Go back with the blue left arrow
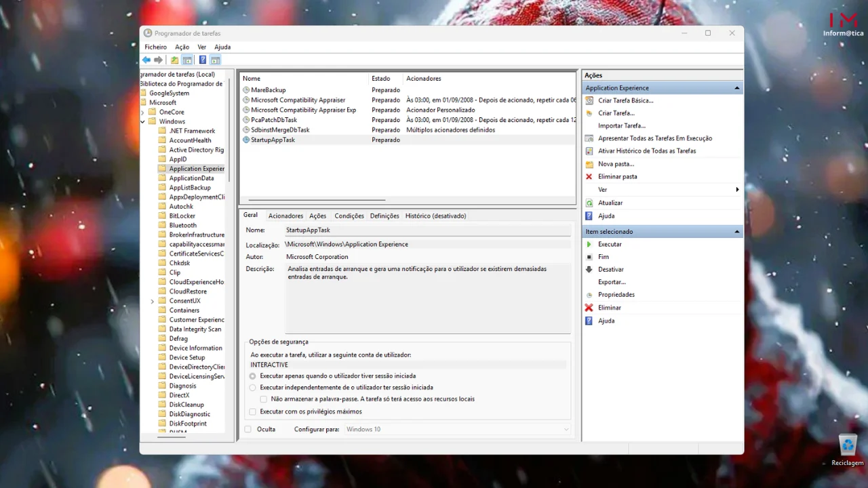 coord(146,60)
